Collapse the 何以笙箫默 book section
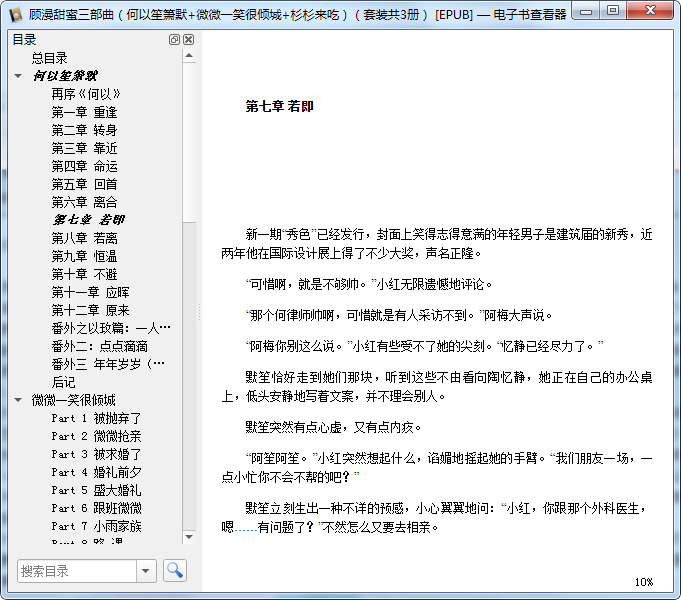 click(18, 76)
